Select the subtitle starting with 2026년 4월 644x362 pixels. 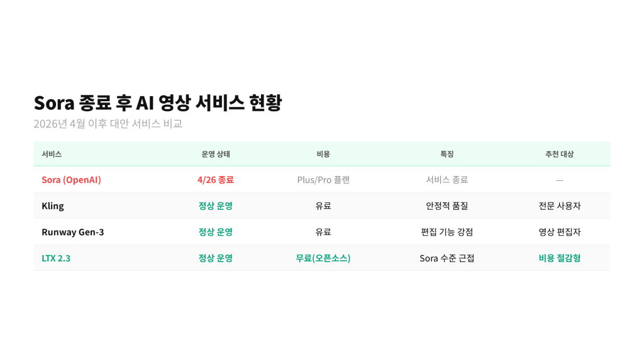point(108,124)
